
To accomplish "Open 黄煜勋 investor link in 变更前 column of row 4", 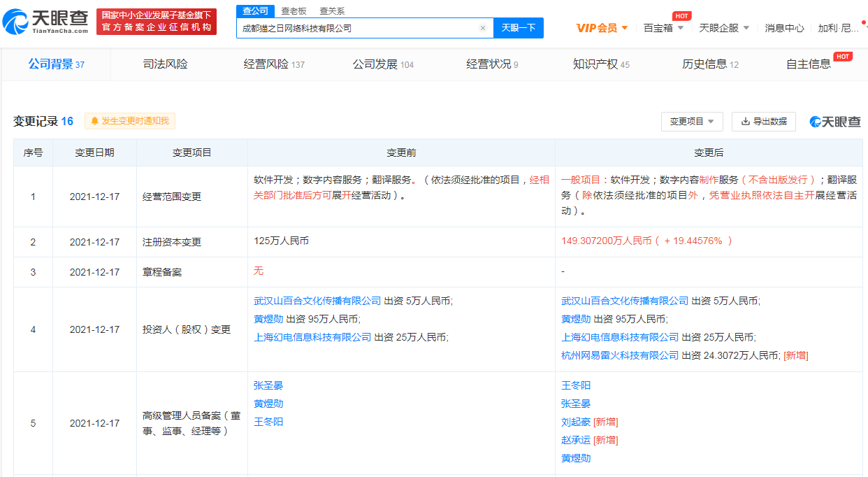I will pos(268,319).
